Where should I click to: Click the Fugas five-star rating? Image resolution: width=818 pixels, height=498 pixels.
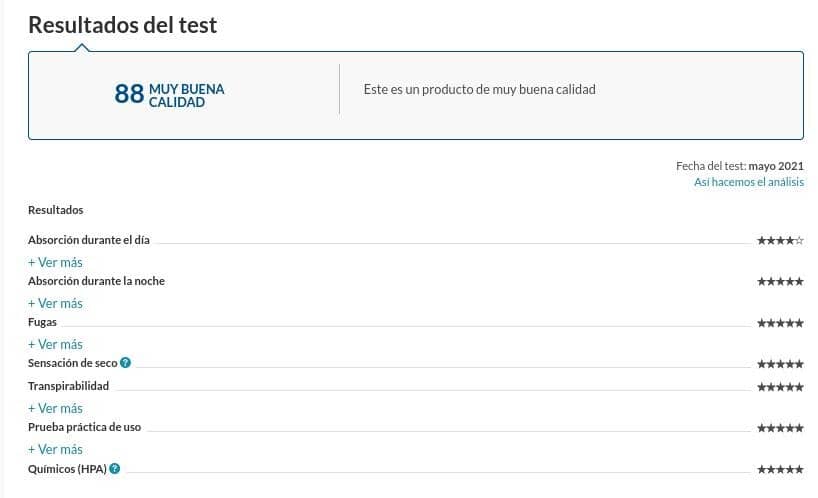click(x=780, y=323)
